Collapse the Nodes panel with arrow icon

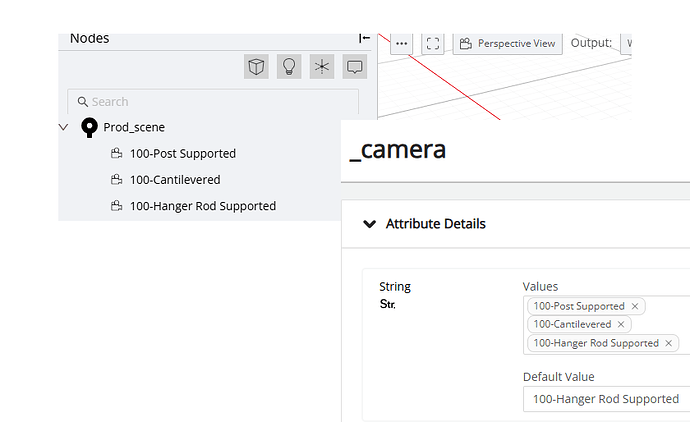coord(365,38)
